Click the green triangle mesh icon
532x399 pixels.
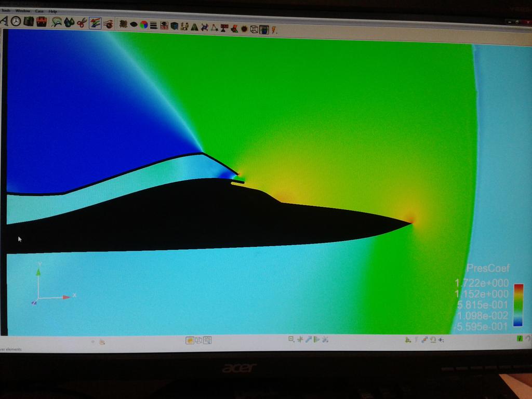pyautogui.click(x=194, y=27)
